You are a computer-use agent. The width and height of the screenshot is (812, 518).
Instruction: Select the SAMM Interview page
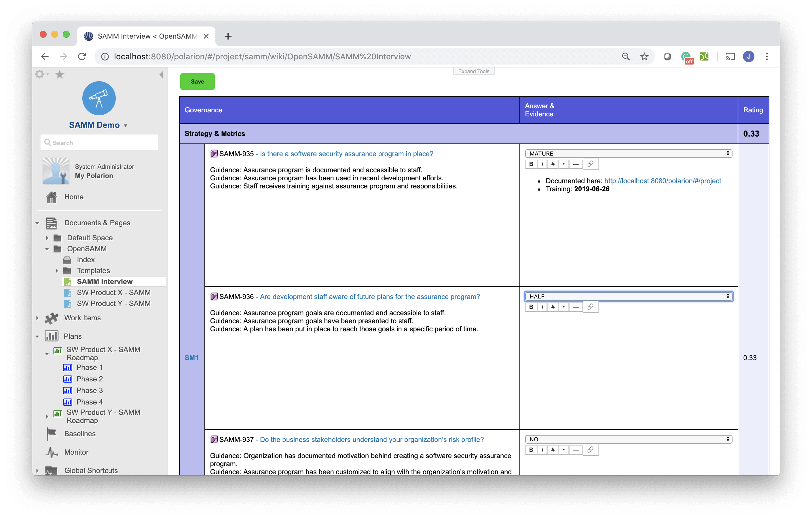105,281
